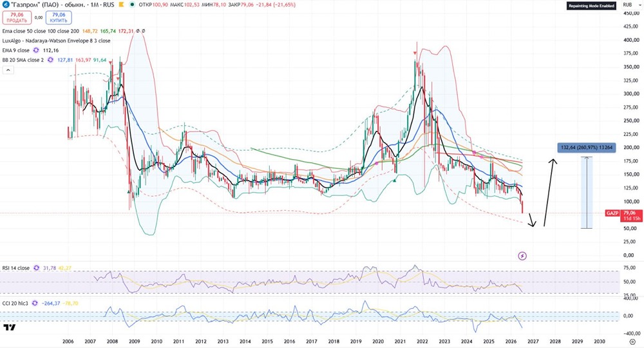Image resolution: width=644 pixels, height=348 pixels.
Task: Click the Repainting Mode Enabled label
Action: point(591,6)
